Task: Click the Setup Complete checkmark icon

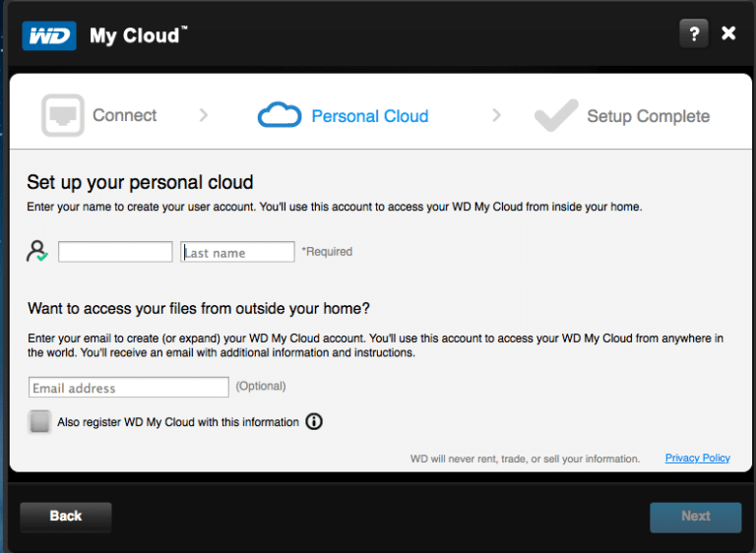Action: (556, 115)
